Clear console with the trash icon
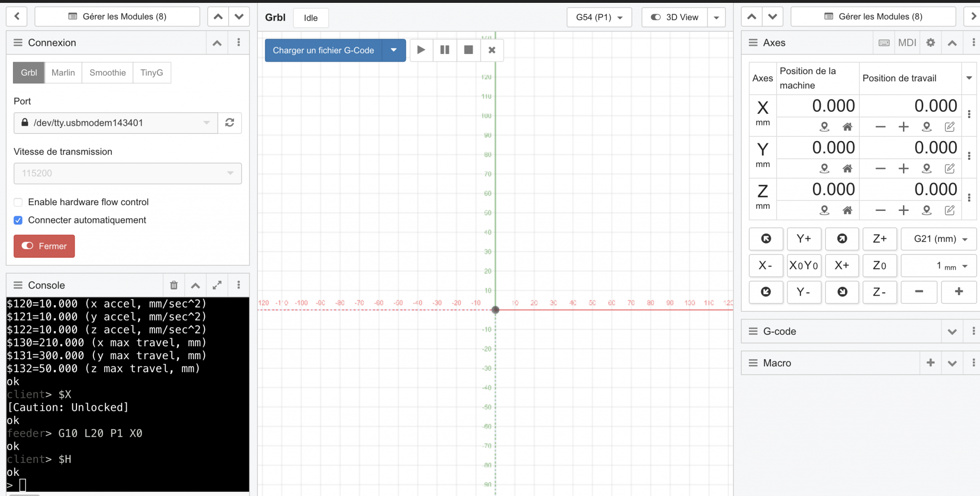This screenshot has height=496, width=980. click(174, 285)
